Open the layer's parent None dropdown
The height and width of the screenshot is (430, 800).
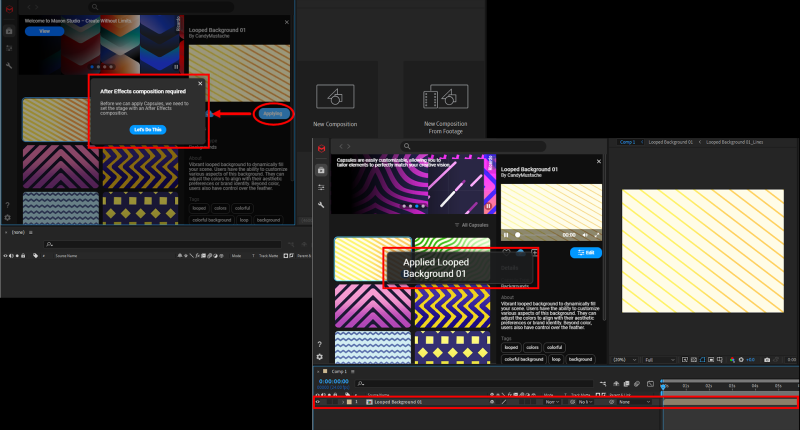click(629, 402)
